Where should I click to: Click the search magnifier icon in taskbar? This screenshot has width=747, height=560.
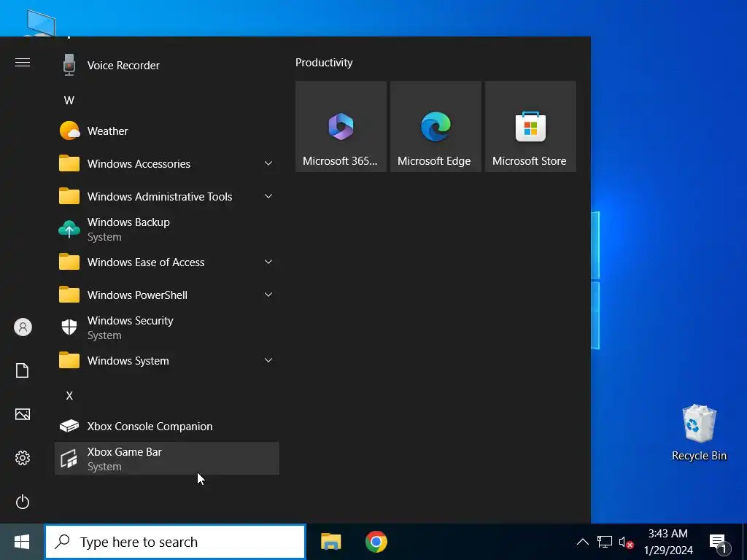(63, 542)
